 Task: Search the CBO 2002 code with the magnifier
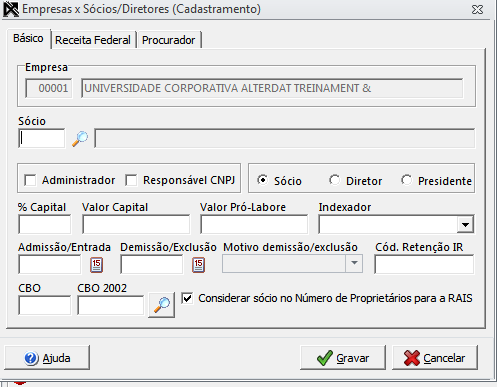pos(162,305)
